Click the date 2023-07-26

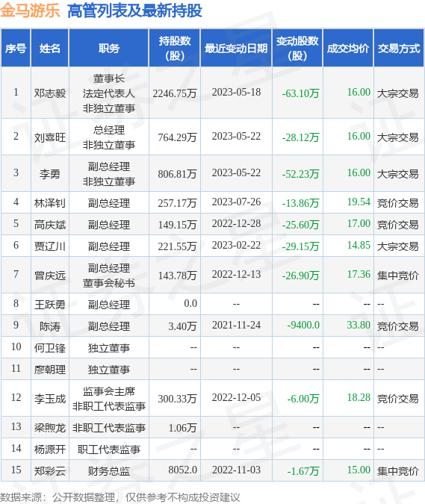click(x=236, y=202)
